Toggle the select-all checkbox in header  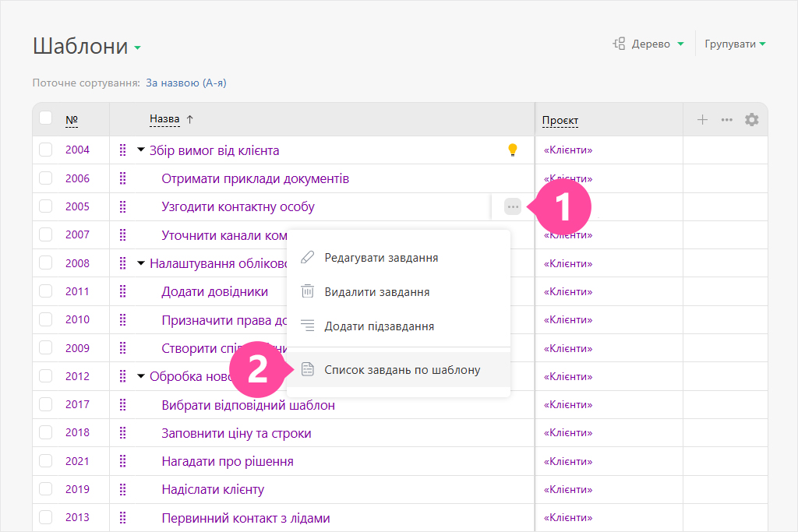(46, 118)
